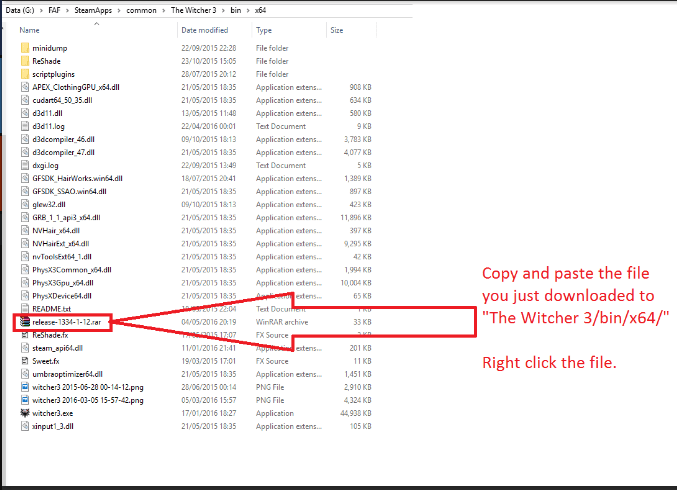Click PNG File type for 2016-03-05 screenshot
The height and width of the screenshot is (490, 677).
[x=270, y=400]
